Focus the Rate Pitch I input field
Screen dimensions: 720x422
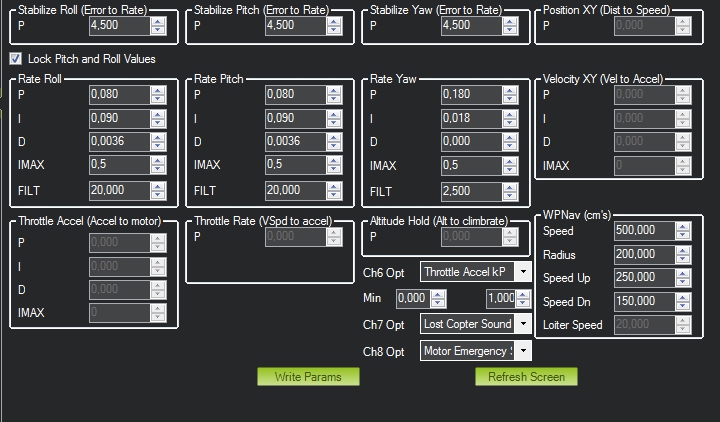pos(295,119)
